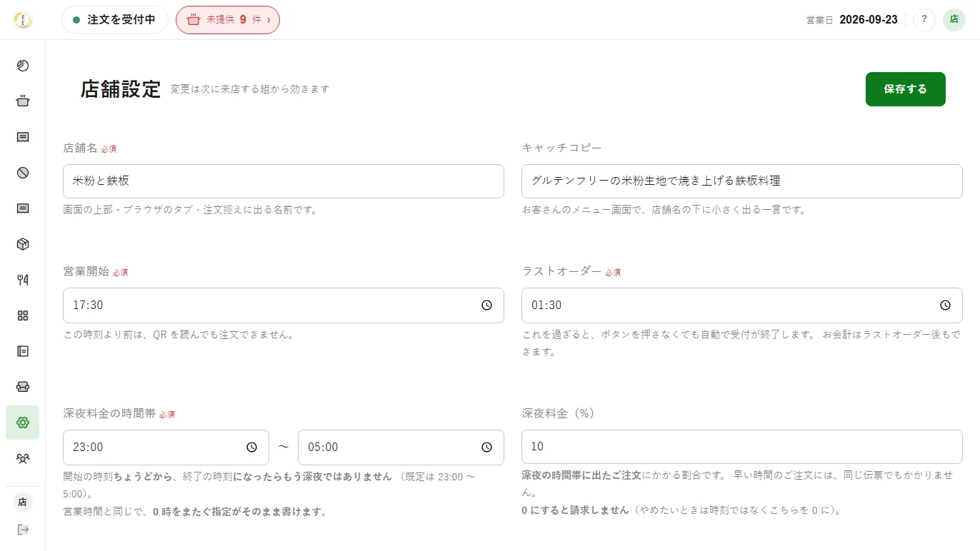Click the 店舗設定 page heading
The height and width of the screenshot is (551, 980).
pos(121,89)
